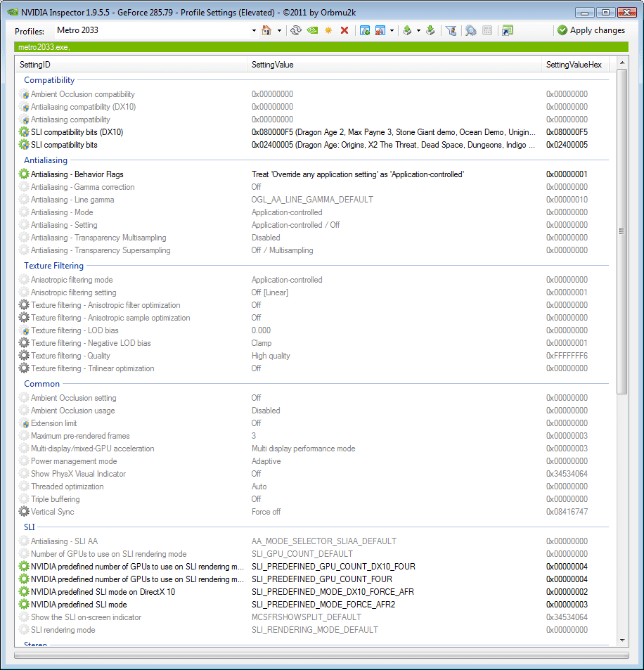Create new profile with the orange star icon
Viewport: 644px width, 670px height.
click(x=328, y=30)
